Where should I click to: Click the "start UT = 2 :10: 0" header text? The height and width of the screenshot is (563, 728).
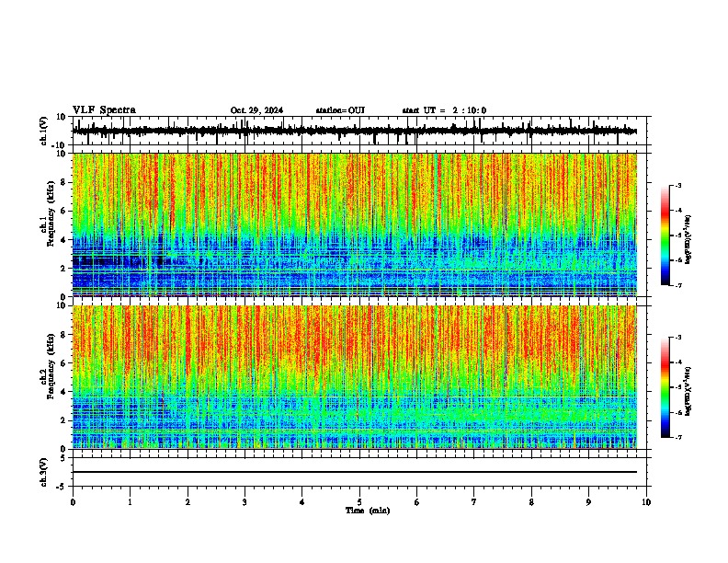point(444,110)
